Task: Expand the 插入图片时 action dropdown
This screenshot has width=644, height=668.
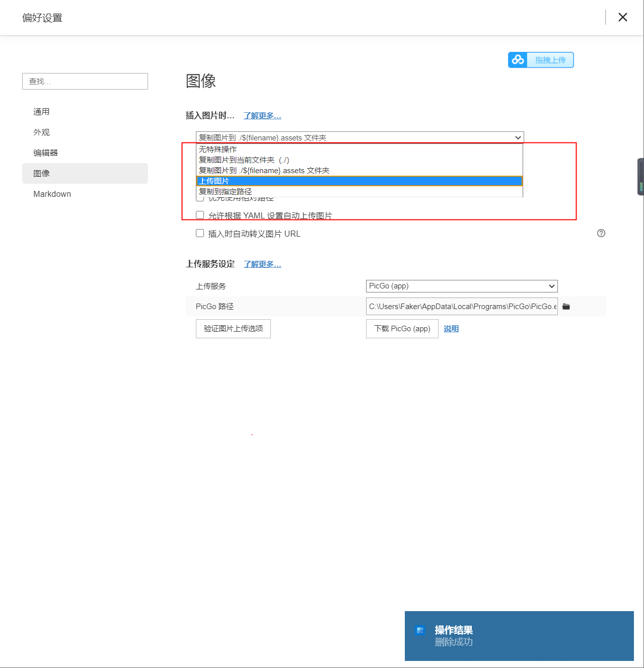Action: [360, 137]
